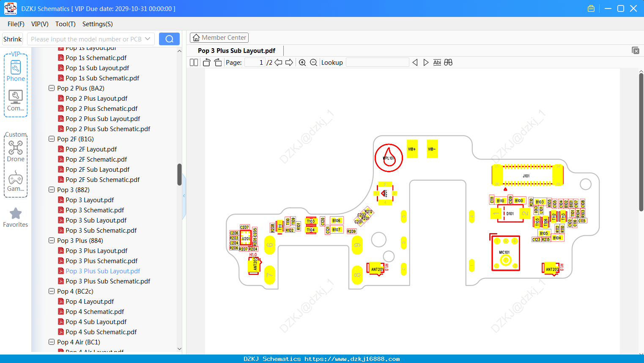Collapse the Pop 3 (882) folder
The height and width of the screenshot is (363, 644).
tap(52, 190)
